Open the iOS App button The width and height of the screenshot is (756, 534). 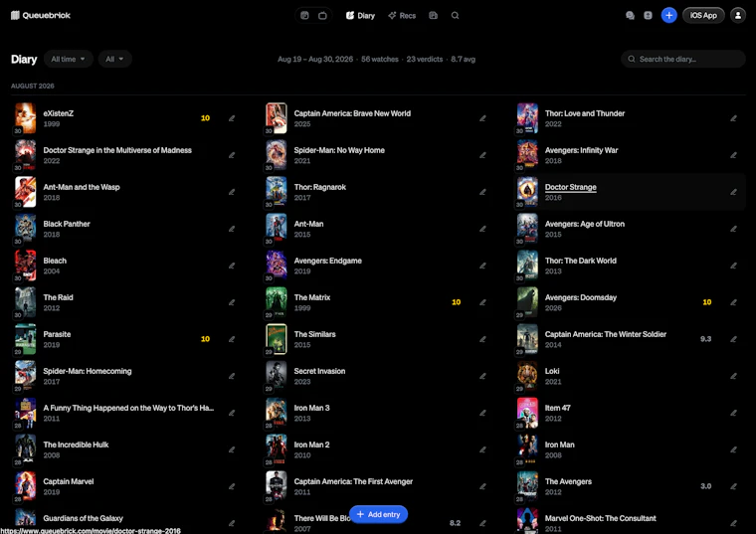pyautogui.click(x=703, y=16)
